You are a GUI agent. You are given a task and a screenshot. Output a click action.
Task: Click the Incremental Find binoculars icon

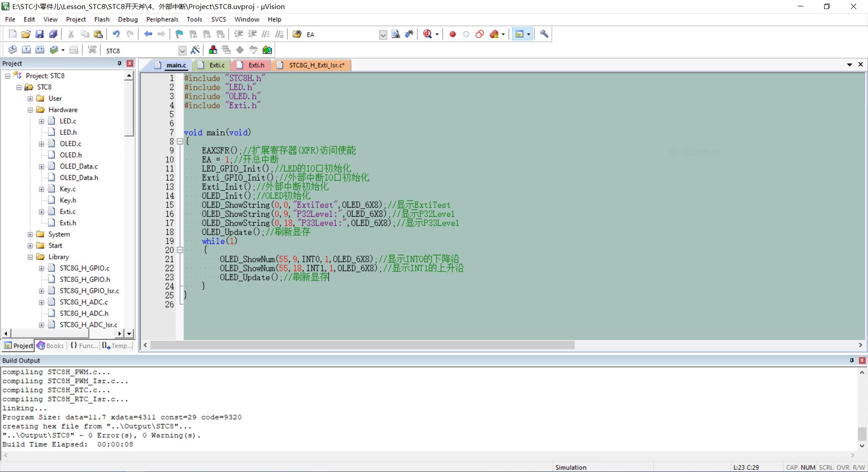[409, 34]
